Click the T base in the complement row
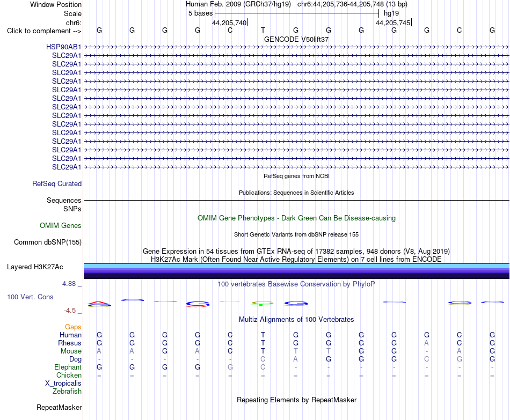Viewport: 510px width, 420px height. pyautogui.click(x=263, y=30)
